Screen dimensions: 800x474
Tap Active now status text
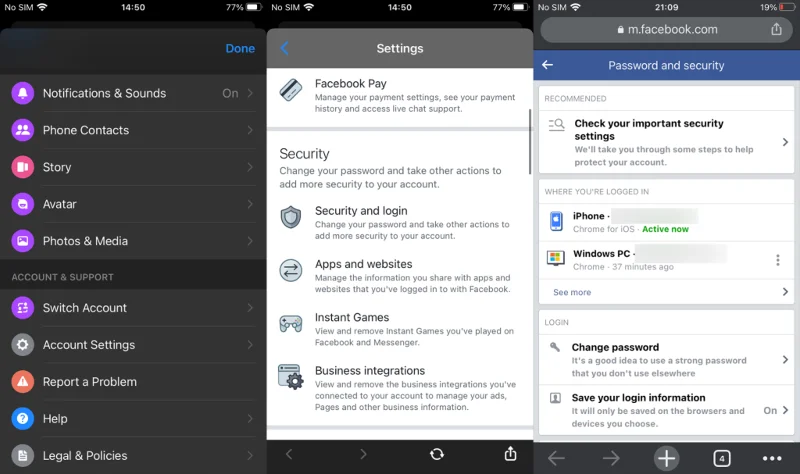[x=665, y=229]
